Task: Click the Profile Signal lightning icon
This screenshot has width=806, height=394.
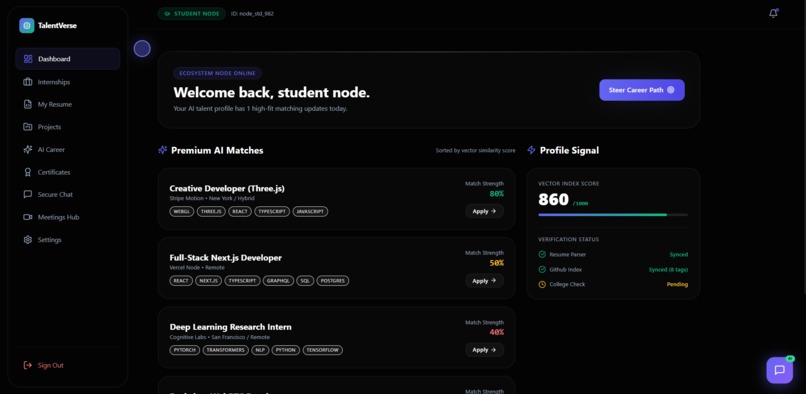Action: click(x=532, y=150)
